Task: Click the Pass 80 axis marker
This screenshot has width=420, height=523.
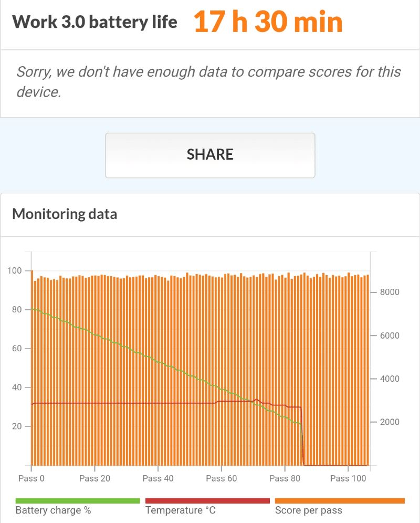Action: pyautogui.click(x=285, y=478)
